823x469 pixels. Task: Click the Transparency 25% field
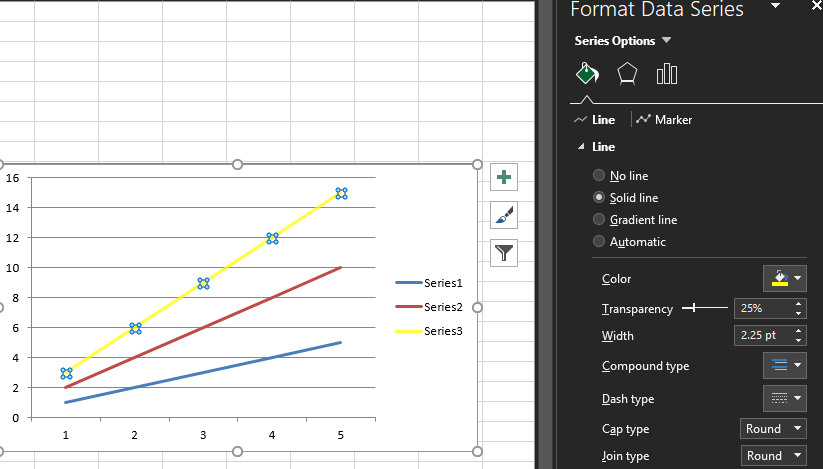763,308
